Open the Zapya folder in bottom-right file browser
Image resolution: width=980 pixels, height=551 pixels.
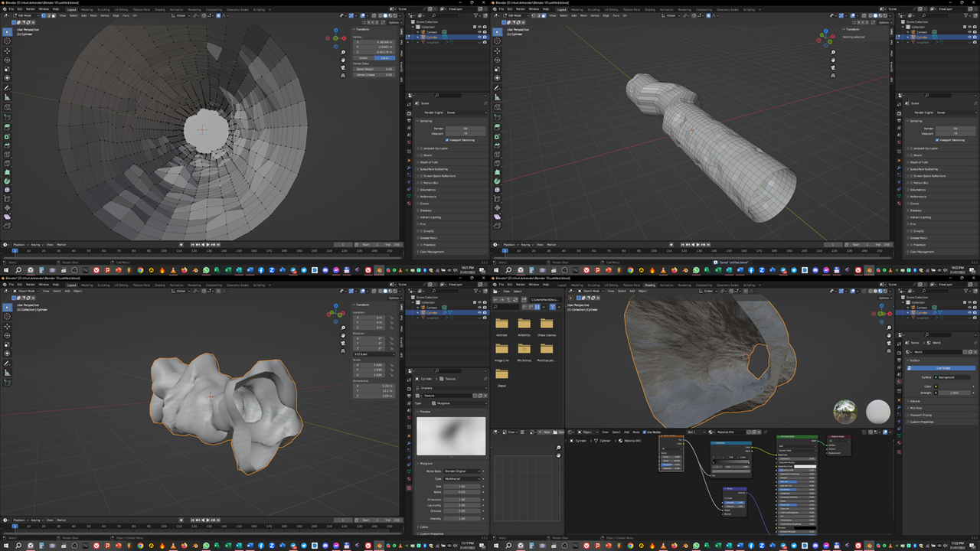[x=501, y=376]
